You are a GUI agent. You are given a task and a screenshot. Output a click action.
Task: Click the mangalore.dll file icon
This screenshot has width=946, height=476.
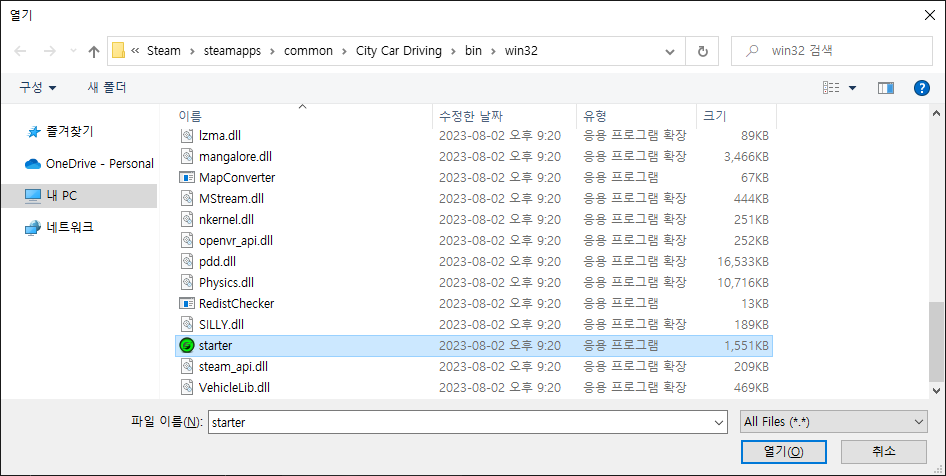pyautogui.click(x=187, y=156)
